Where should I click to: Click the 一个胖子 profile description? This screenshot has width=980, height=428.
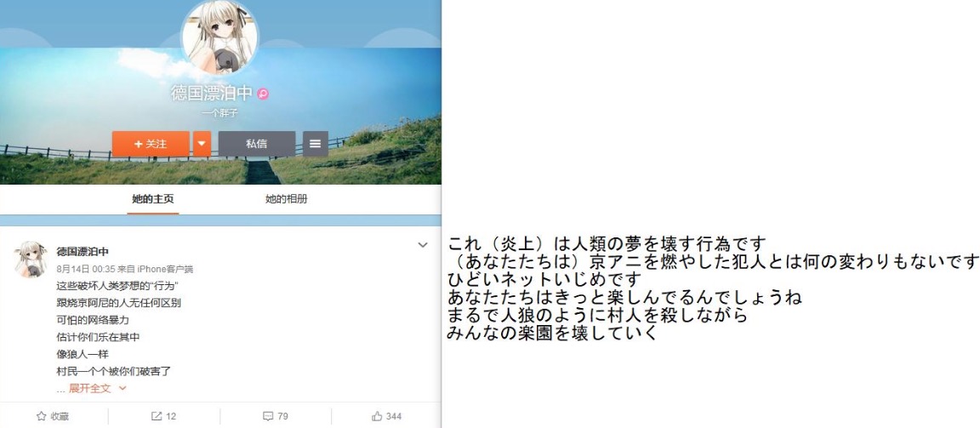[219, 114]
